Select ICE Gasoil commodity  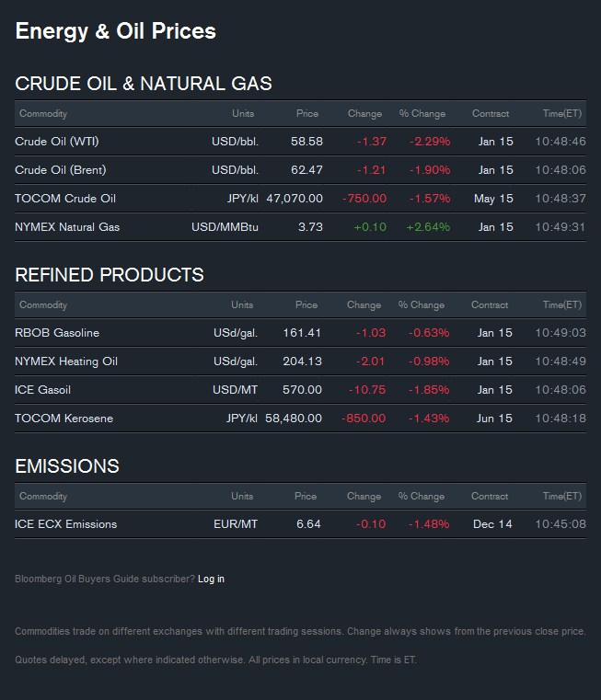pos(42,390)
